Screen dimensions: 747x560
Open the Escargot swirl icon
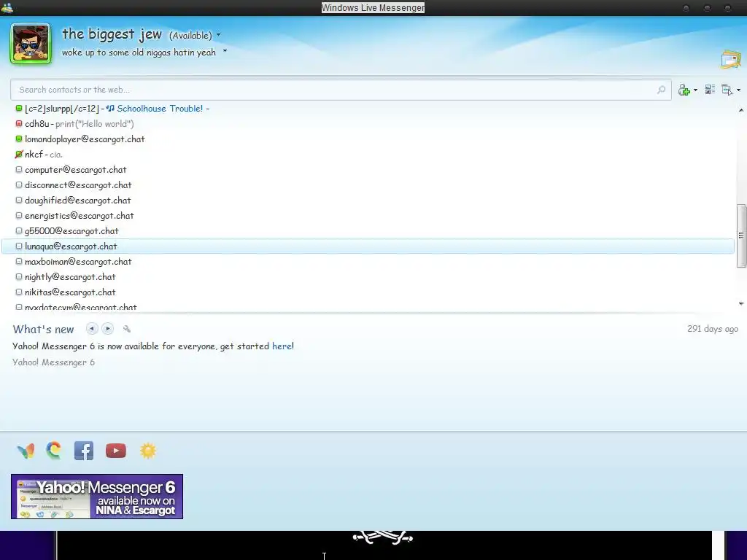click(54, 451)
